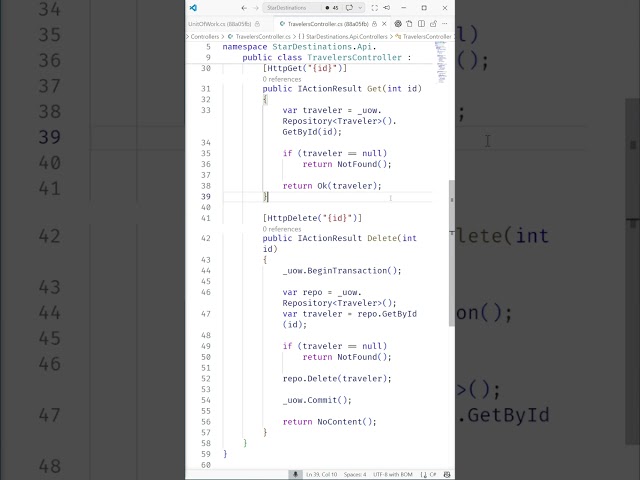The width and height of the screenshot is (640, 480).
Task: Select TravelersController.cs in the breadcrumb
Action: 263,37
